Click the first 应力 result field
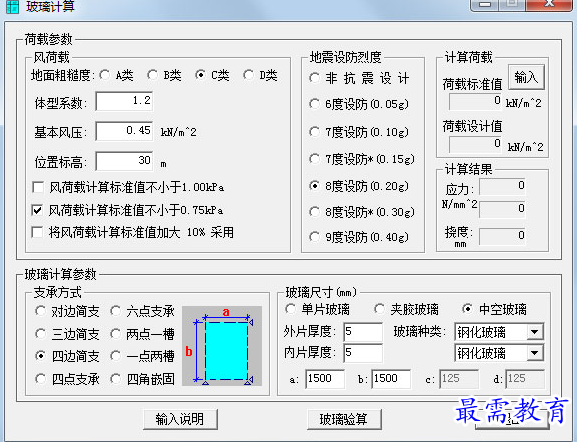 502,186
